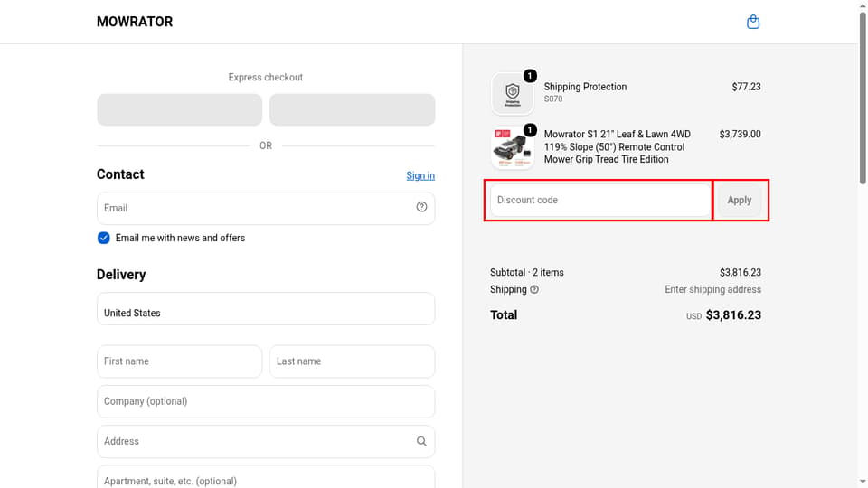Screen dimensions: 868x488
Task: Uncheck Email me with news and offers
Action: [103, 238]
